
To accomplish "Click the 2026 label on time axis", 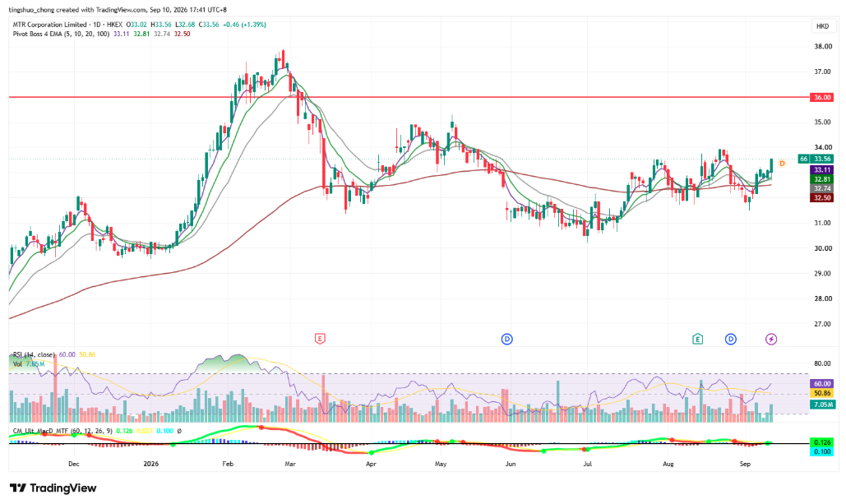I will pos(151,464).
